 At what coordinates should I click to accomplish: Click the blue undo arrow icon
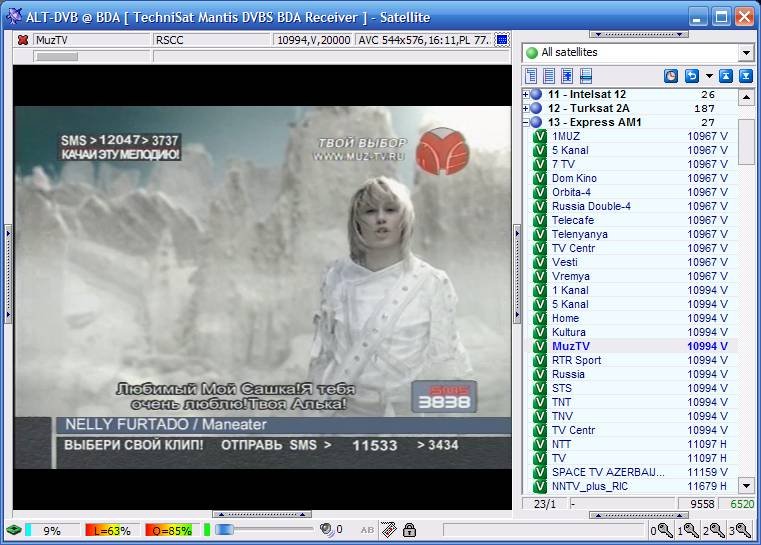[691, 76]
